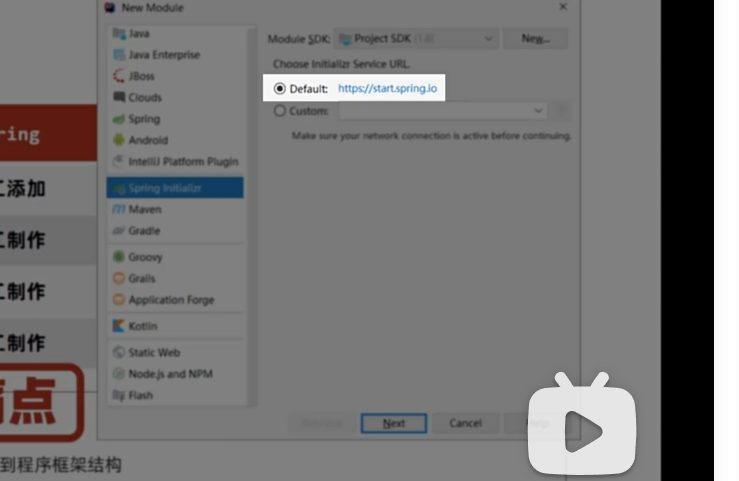Click the Node.js and NPM icon
The image size is (739, 481).
119,374
